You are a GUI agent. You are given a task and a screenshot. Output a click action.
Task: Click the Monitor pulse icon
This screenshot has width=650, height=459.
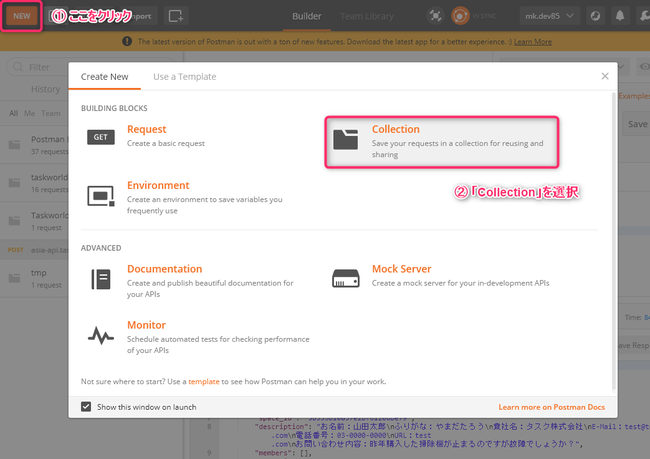click(101, 335)
